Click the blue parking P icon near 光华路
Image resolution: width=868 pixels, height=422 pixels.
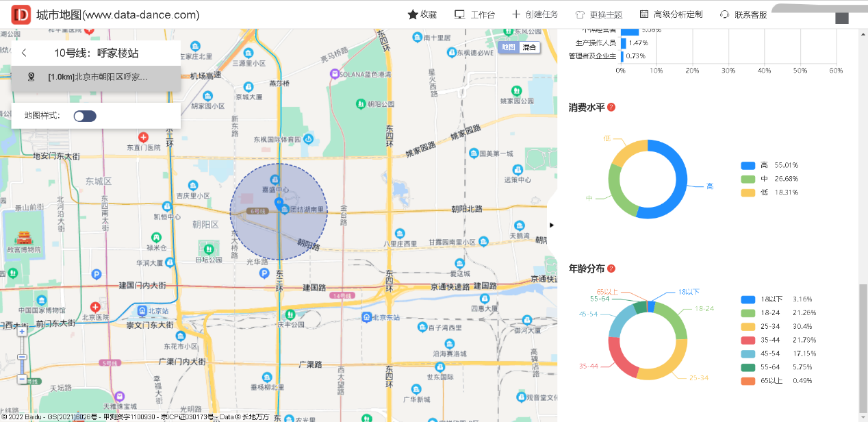[x=264, y=273]
